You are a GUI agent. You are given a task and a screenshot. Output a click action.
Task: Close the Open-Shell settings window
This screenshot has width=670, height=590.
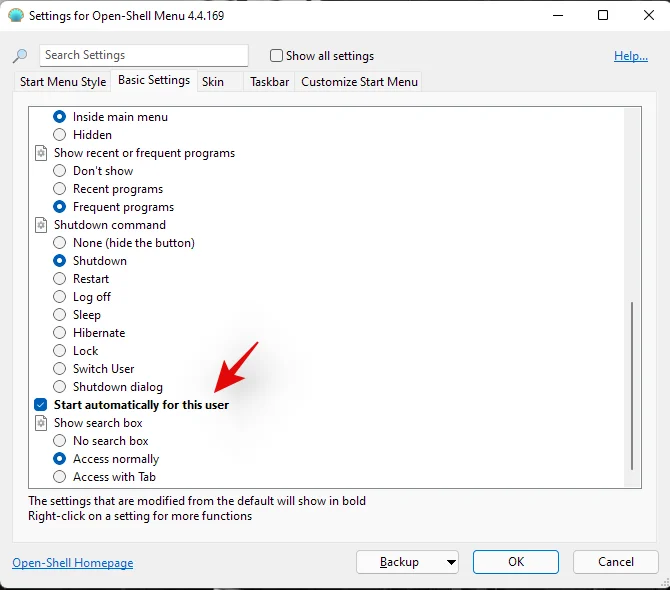(649, 15)
